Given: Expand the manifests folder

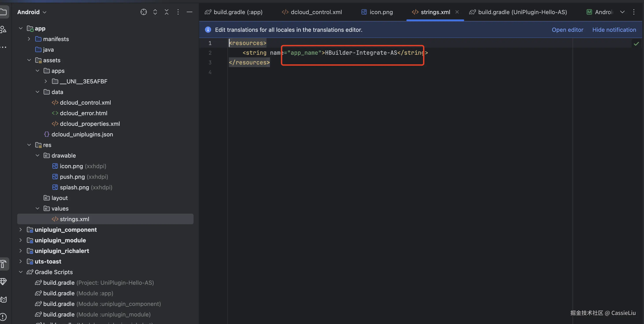Looking at the screenshot, I should (x=29, y=39).
